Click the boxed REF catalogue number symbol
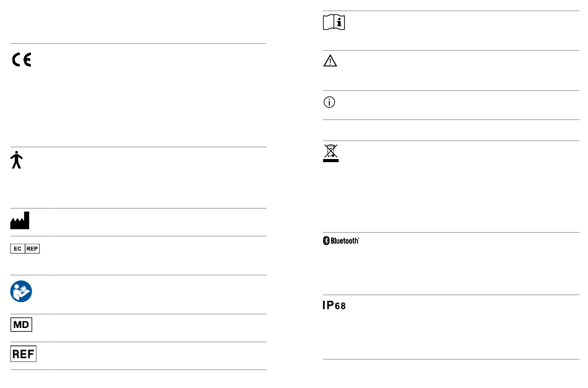The image size is (588, 388). [24, 354]
